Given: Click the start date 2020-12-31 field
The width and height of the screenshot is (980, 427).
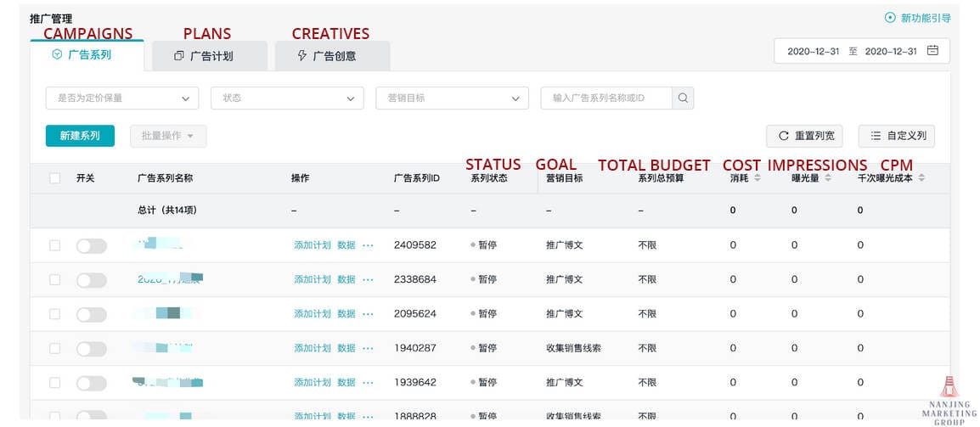Looking at the screenshot, I should pos(813,51).
